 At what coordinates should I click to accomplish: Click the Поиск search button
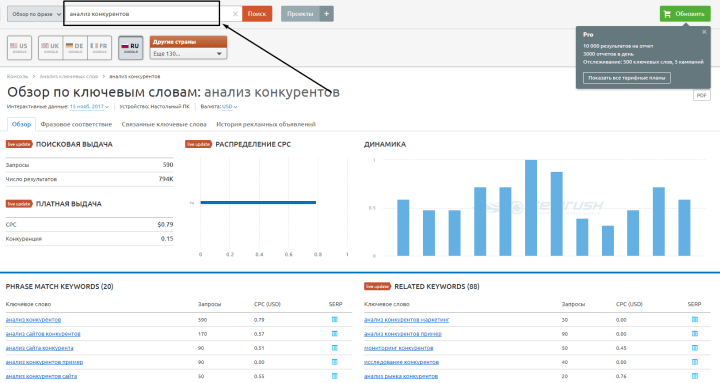[257, 14]
